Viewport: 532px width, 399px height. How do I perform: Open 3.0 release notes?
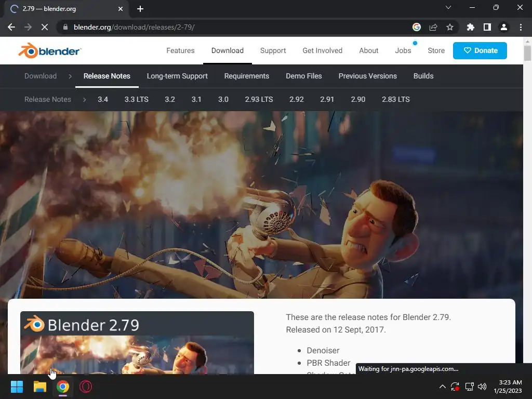[223, 99]
